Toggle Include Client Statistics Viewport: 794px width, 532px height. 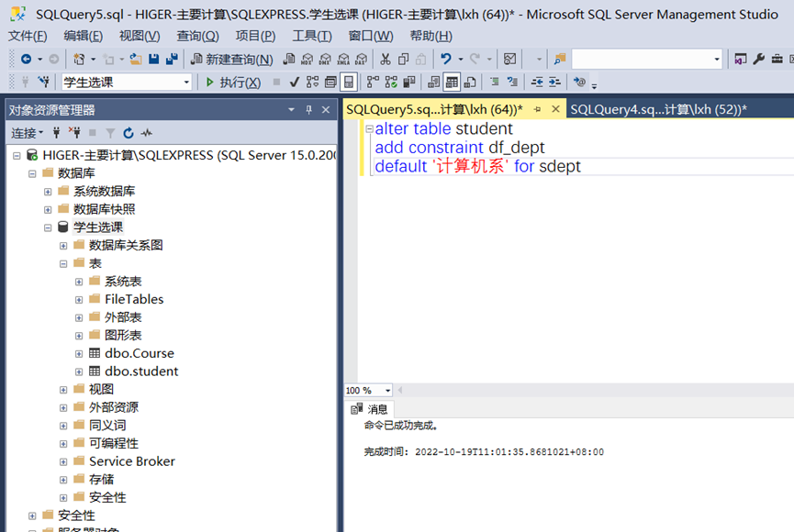[409, 82]
